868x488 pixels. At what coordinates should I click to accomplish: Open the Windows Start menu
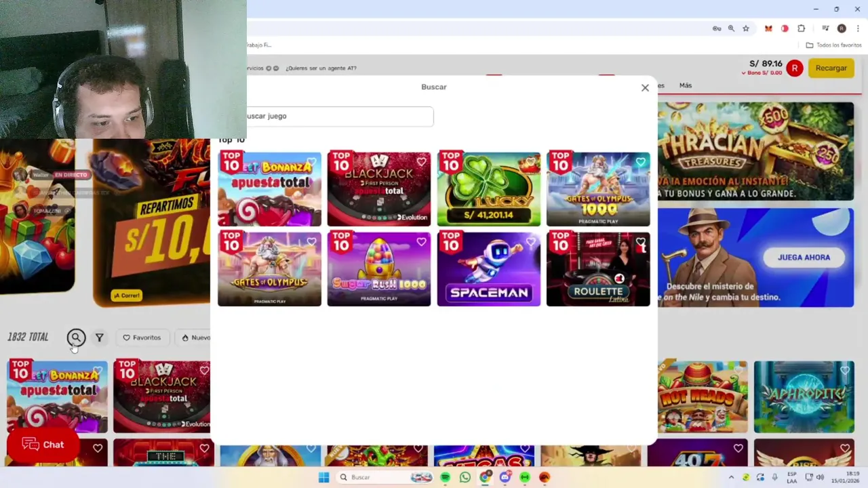point(324,477)
